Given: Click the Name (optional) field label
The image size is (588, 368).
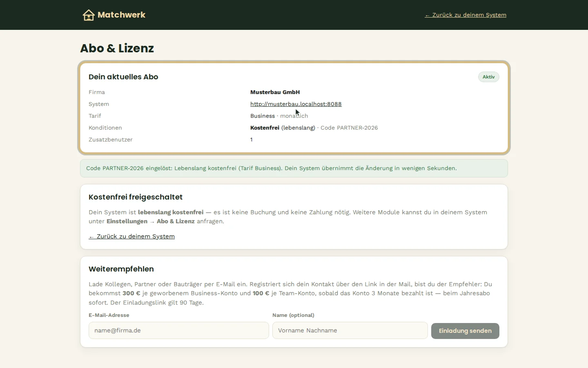Looking at the screenshot, I should pyautogui.click(x=293, y=315).
